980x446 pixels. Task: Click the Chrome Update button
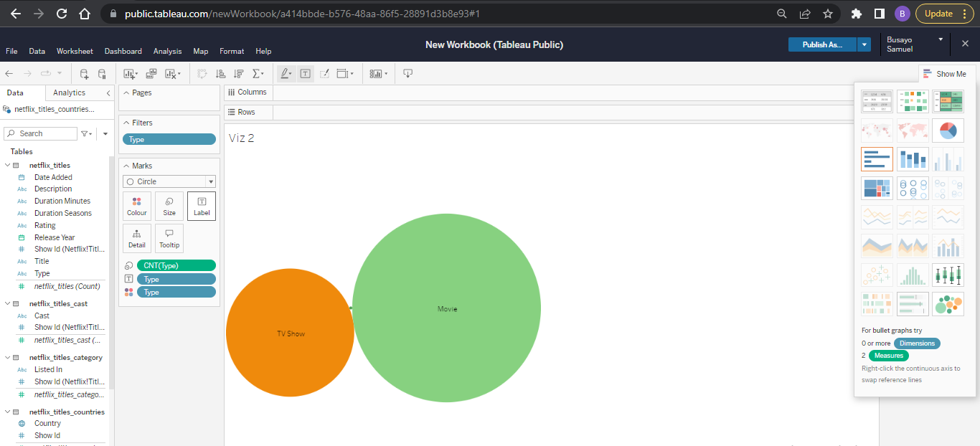pyautogui.click(x=944, y=14)
